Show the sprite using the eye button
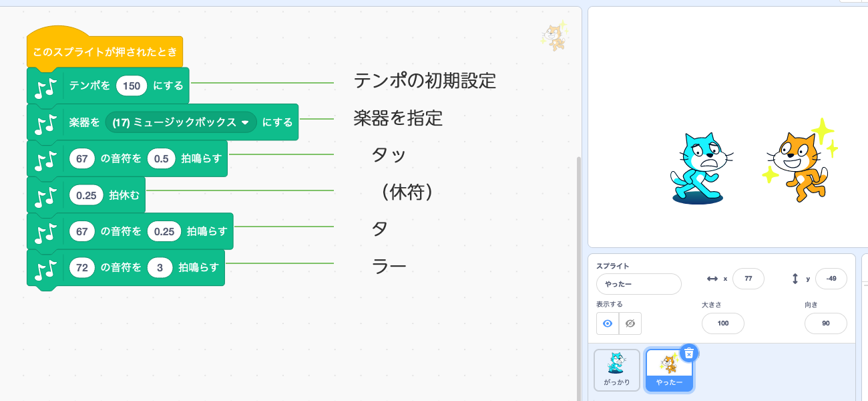 point(608,323)
